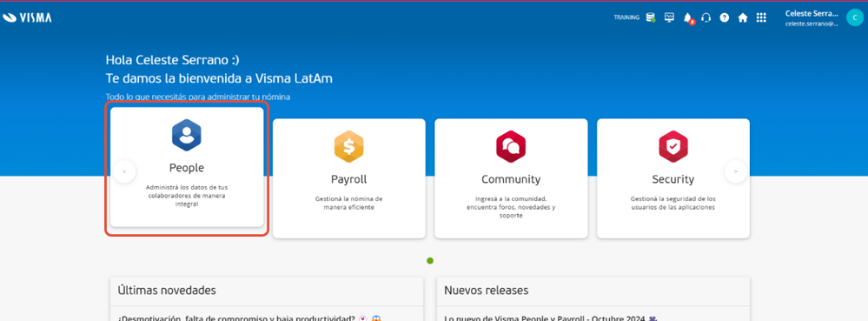Open the notifications bell
The height and width of the screenshot is (321, 868).
pos(688,17)
